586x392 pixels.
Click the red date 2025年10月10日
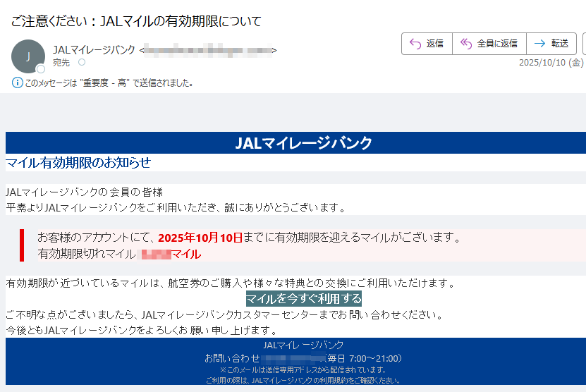[x=200, y=238]
